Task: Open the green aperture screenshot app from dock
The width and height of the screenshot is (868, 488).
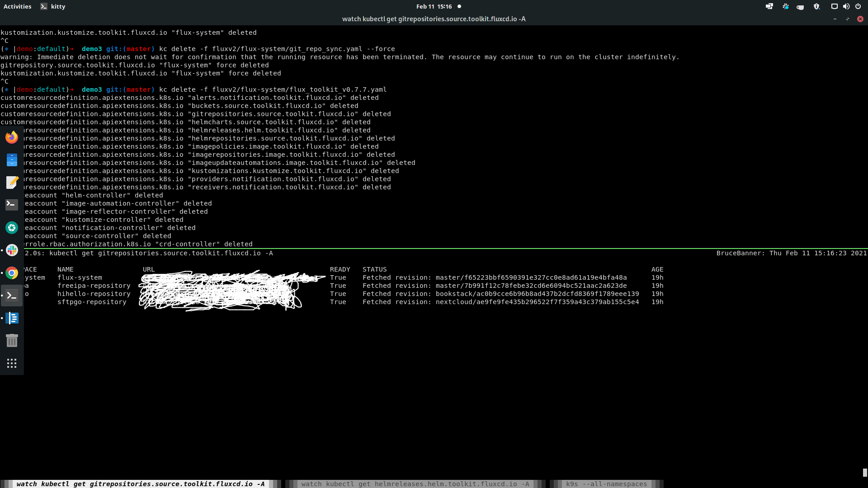Action: [x=12, y=227]
